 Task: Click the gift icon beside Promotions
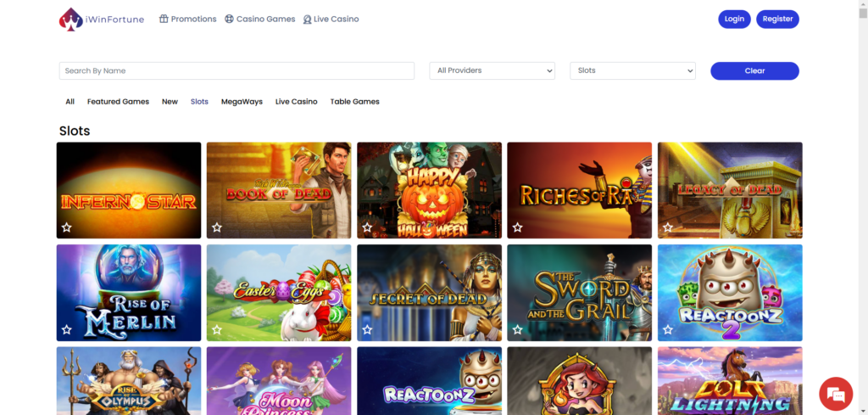click(164, 19)
